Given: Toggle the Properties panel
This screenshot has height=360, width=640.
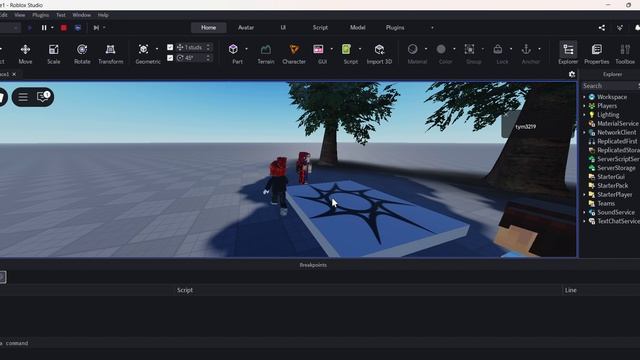Looking at the screenshot, I should [597, 53].
